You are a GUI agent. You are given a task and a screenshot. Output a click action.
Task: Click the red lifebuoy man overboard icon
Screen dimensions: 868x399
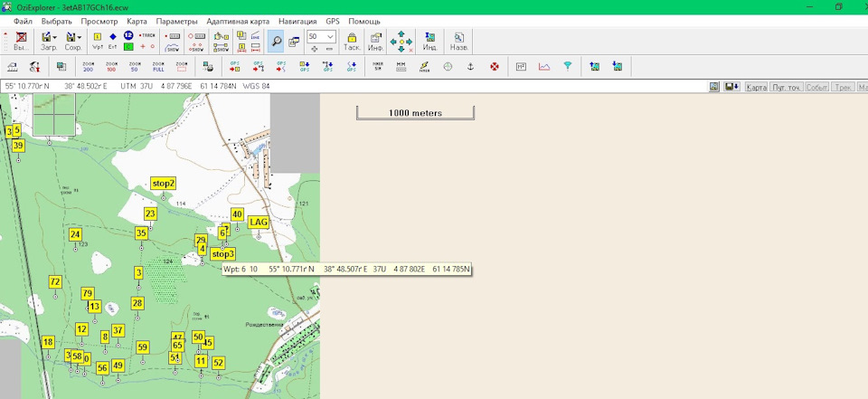click(495, 67)
